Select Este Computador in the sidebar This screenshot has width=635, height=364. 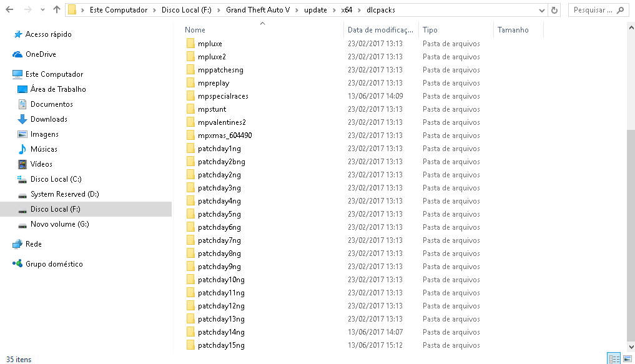pos(54,74)
